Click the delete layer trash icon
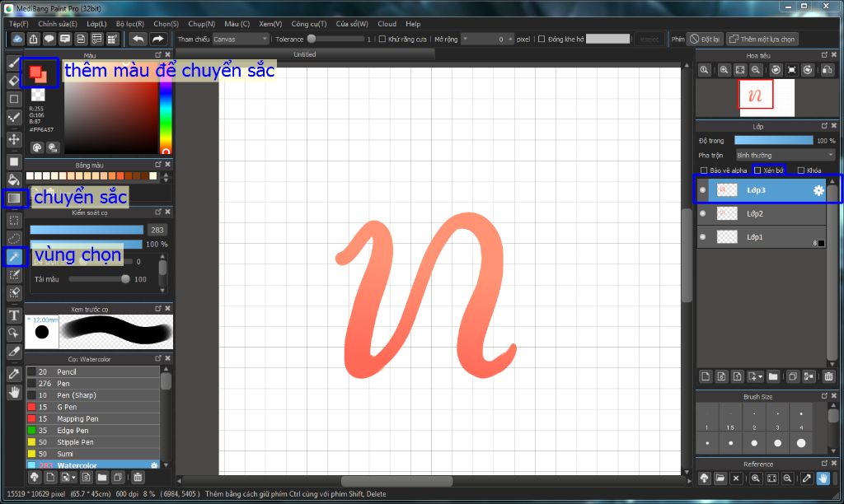The image size is (844, 504). click(x=828, y=376)
